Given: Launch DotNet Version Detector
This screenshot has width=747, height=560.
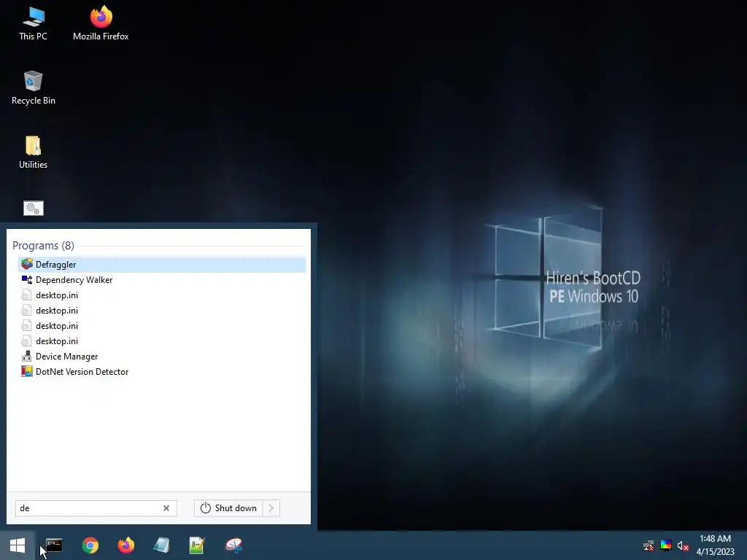Looking at the screenshot, I should click(x=162, y=371).
